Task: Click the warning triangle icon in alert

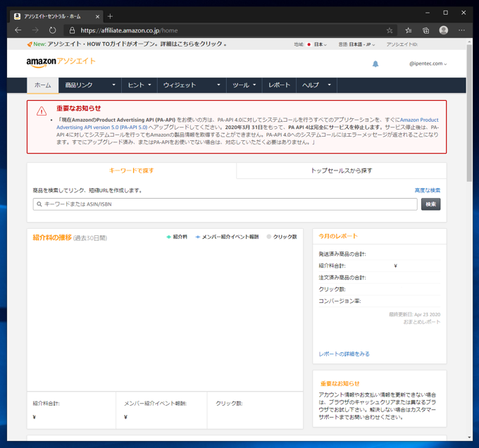Action: pyautogui.click(x=42, y=111)
